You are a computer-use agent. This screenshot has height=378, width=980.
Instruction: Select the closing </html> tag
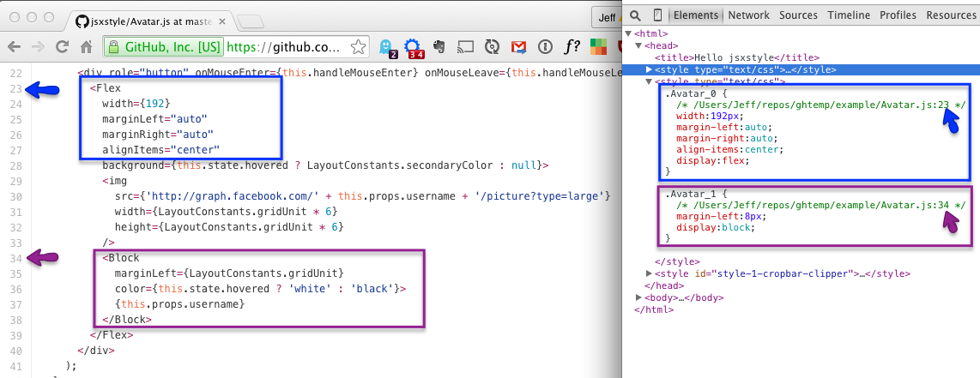(x=654, y=309)
